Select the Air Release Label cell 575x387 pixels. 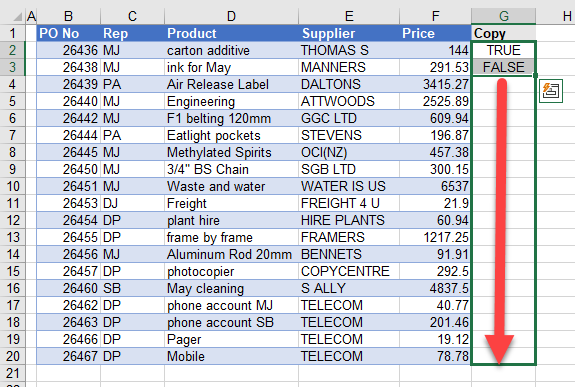tap(231, 84)
